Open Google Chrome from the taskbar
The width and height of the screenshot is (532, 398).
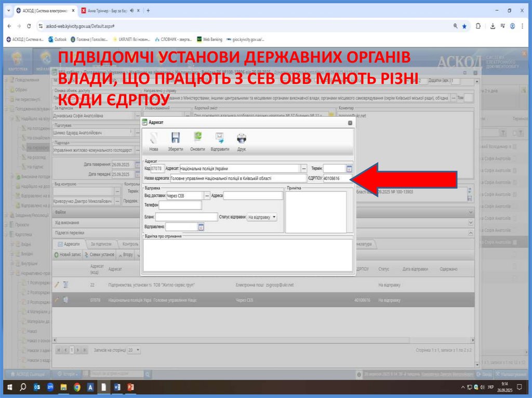click(77, 387)
